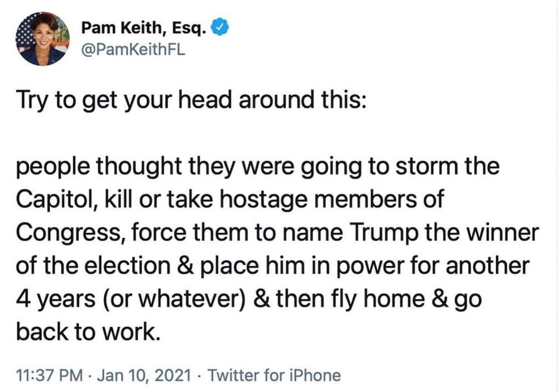Open the Pam Keith, Esq. display name

click(144, 28)
